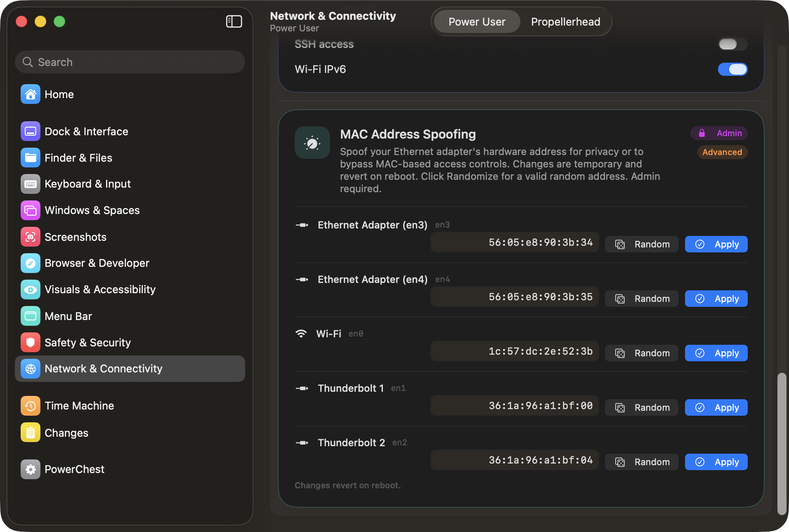
Task: Apply the Wi-Fi en0 MAC address
Action: [716, 353]
